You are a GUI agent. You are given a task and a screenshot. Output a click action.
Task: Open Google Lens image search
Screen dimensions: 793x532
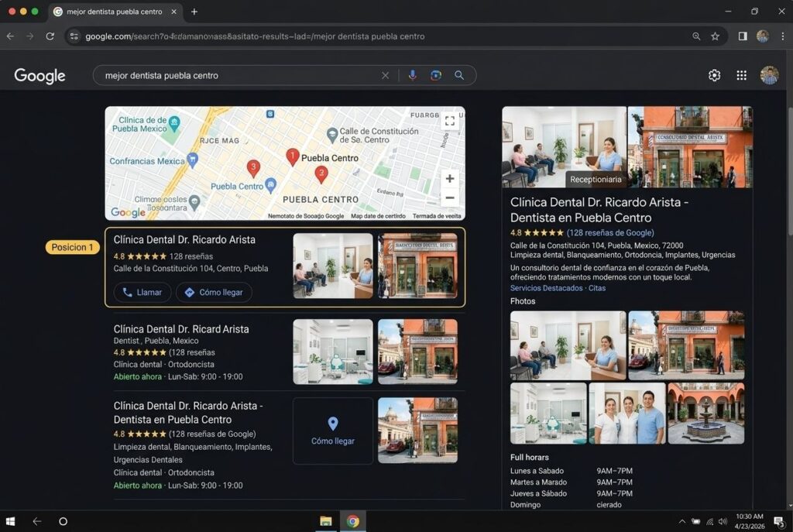coord(436,75)
